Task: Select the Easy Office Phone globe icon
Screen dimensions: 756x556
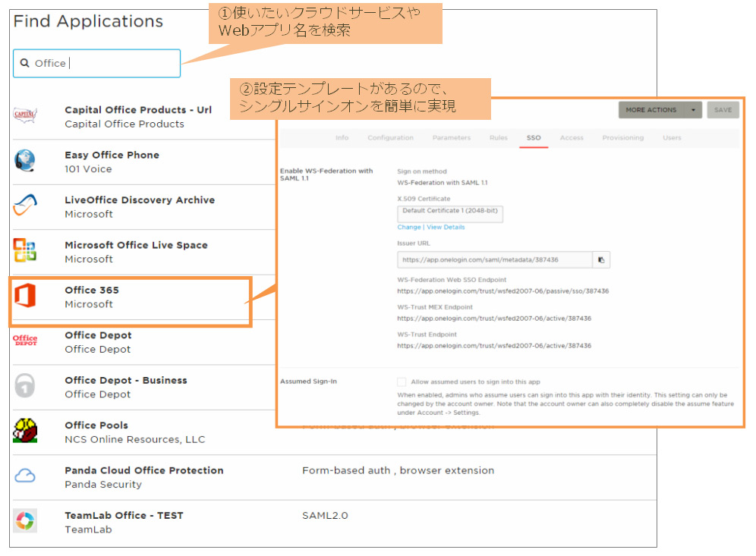Action: (24, 161)
